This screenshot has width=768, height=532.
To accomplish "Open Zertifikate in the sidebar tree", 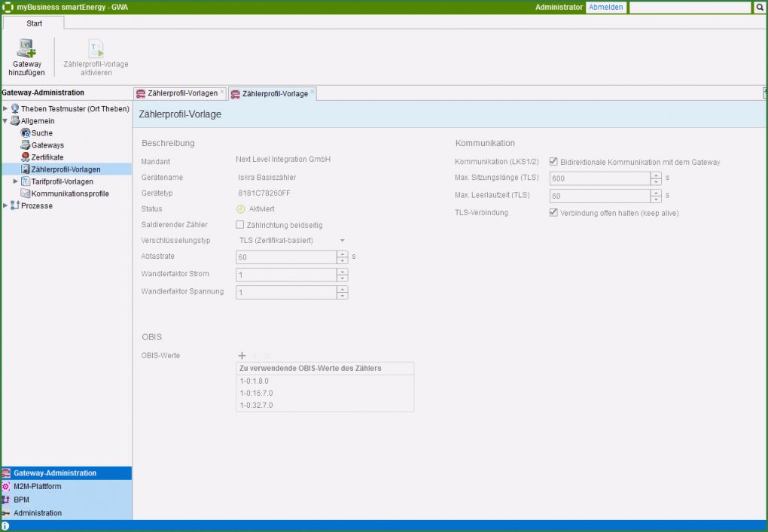I will [x=47, y=157].
